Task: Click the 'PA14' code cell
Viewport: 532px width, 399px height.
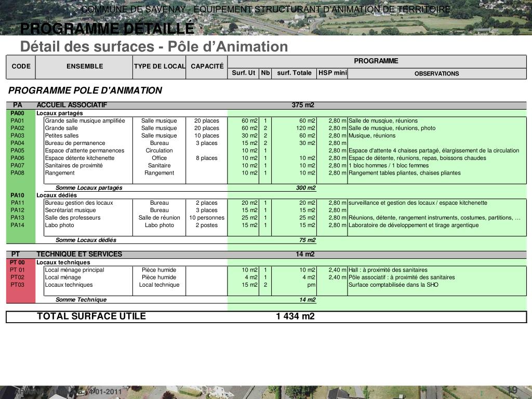Action: coord(17,225)
